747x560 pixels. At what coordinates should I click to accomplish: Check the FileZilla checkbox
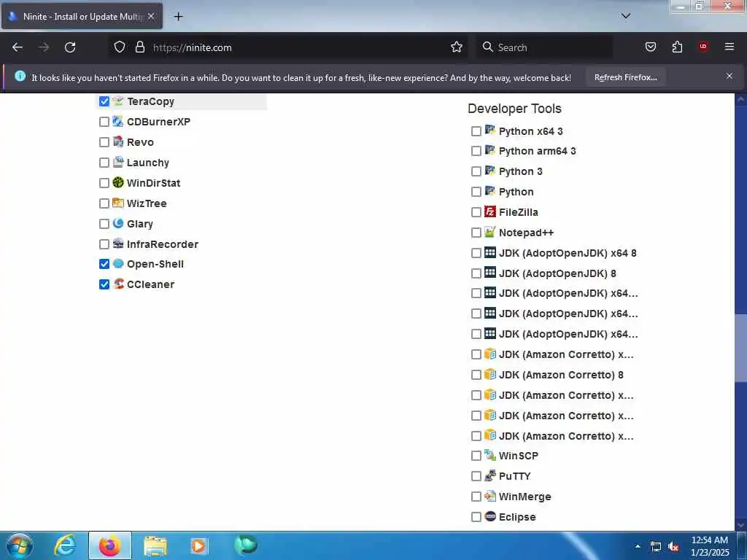(476, 212)
